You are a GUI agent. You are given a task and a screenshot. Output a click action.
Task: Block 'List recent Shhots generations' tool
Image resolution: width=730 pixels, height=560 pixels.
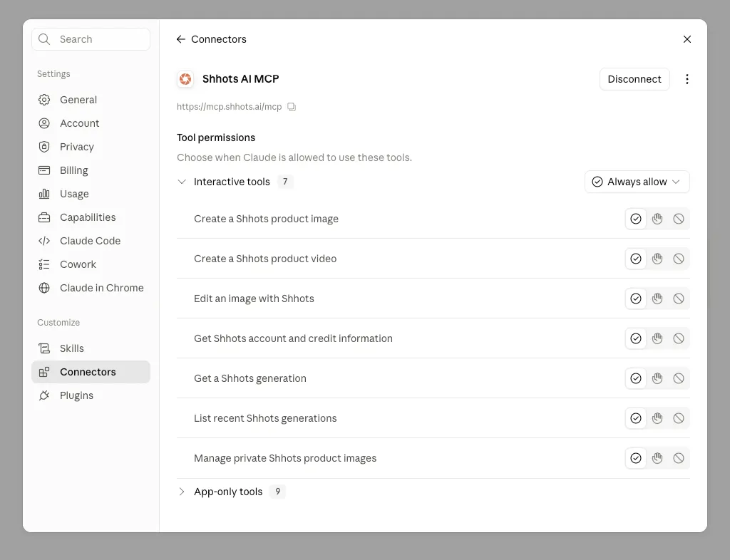pyautogui.click(x=679, y=419)
